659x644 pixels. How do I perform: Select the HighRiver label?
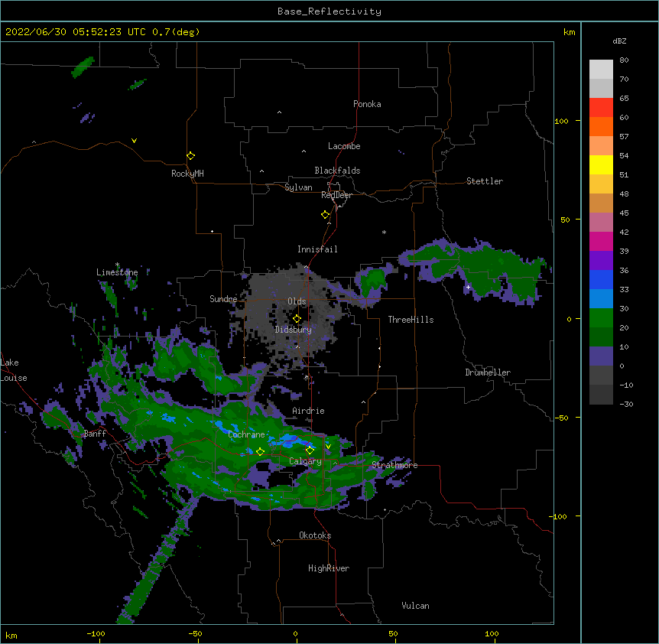pos(329,568)
